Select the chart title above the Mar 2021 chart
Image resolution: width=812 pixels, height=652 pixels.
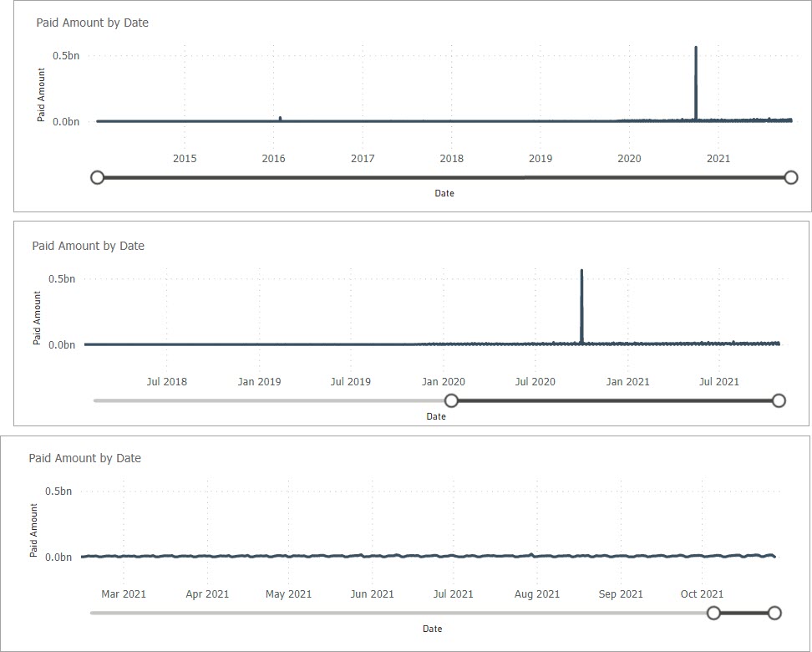[85, 458]
